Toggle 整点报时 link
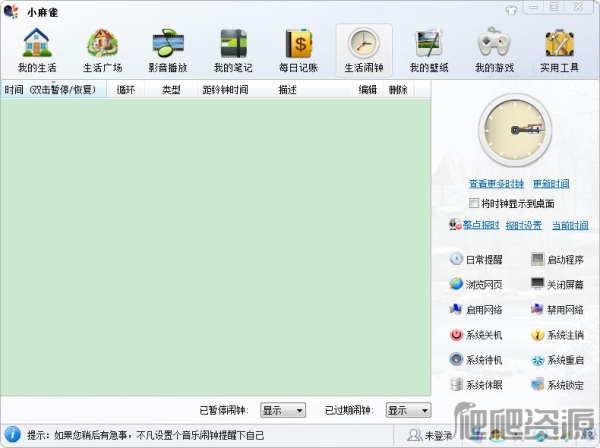Image resolution: width=600 pixels, height=448 pixels. coord(481,225)
